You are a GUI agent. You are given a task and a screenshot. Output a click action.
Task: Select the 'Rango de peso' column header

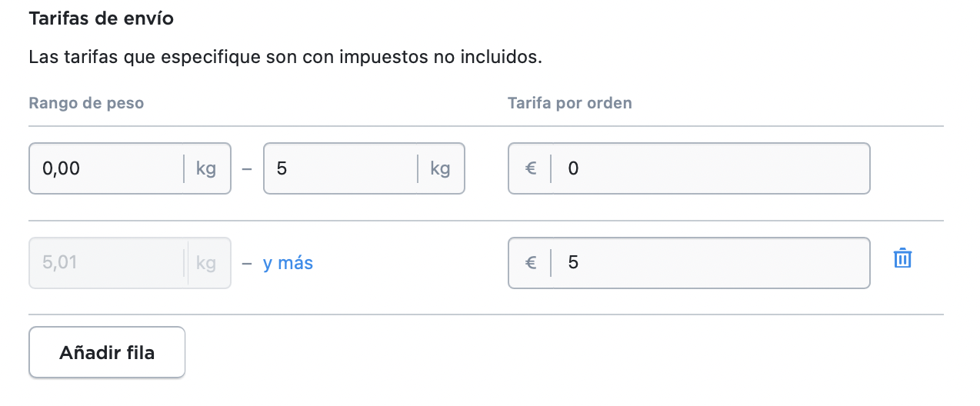click(86, 103)
